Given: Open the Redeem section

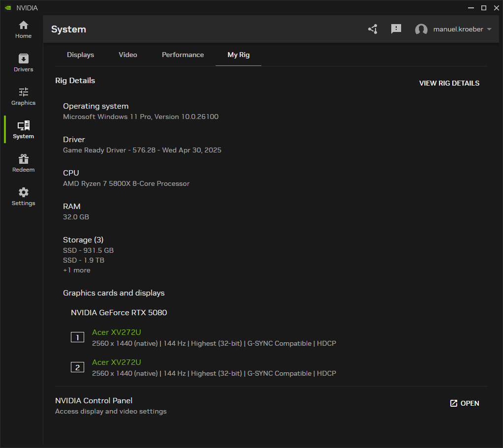Looking at the screenshot, I should coord(24,163).
